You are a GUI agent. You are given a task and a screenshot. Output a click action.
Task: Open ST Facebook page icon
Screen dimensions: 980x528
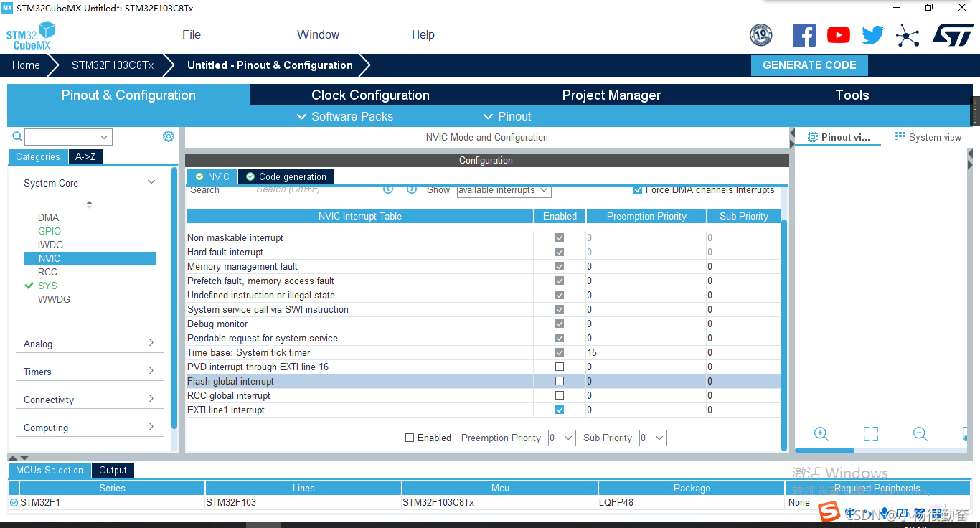[x=804, y=35]
